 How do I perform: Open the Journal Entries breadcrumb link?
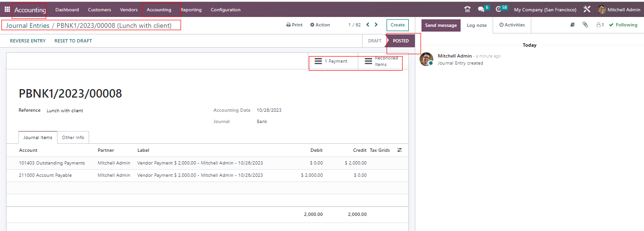[28, 25]
